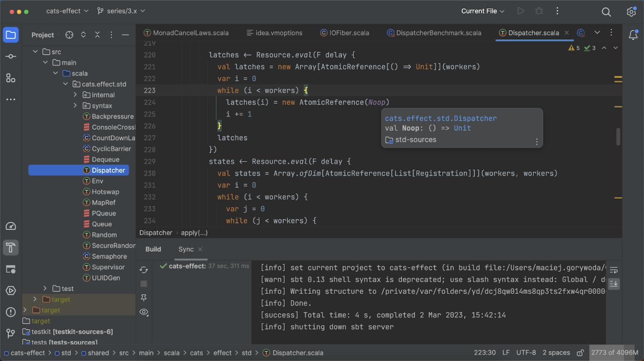Open the Current File run configuration dropdown
Image resolution: width=644 pixels, height=361 pixels.
click(482, 11)
